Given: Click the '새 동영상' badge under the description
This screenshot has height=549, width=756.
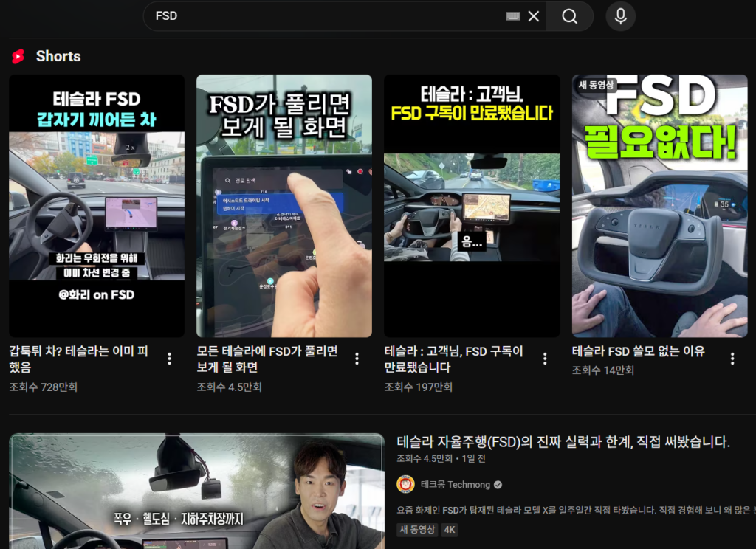Looking at the screenshot, I should point(418,530).
